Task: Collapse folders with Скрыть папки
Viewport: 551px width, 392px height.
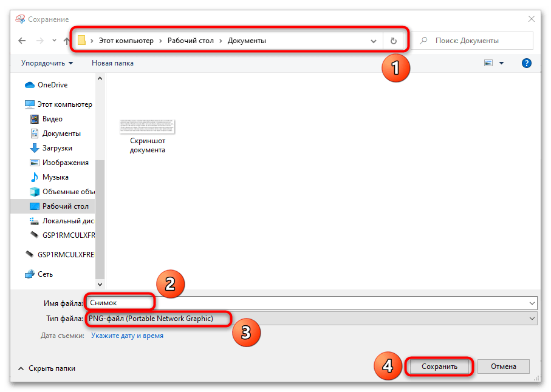Action: [x=47, y=368]
